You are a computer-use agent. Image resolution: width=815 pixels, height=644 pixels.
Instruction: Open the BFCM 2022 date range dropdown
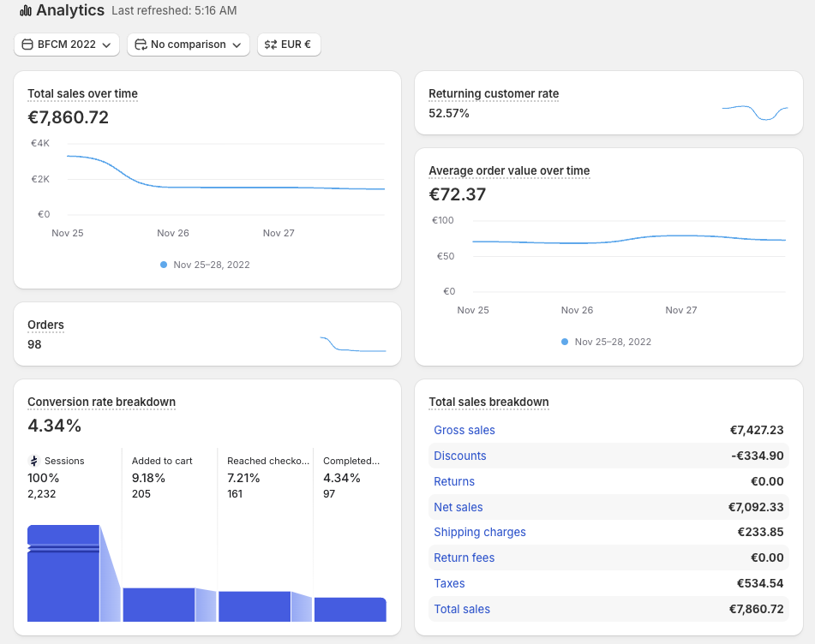[x=67, y=45]
